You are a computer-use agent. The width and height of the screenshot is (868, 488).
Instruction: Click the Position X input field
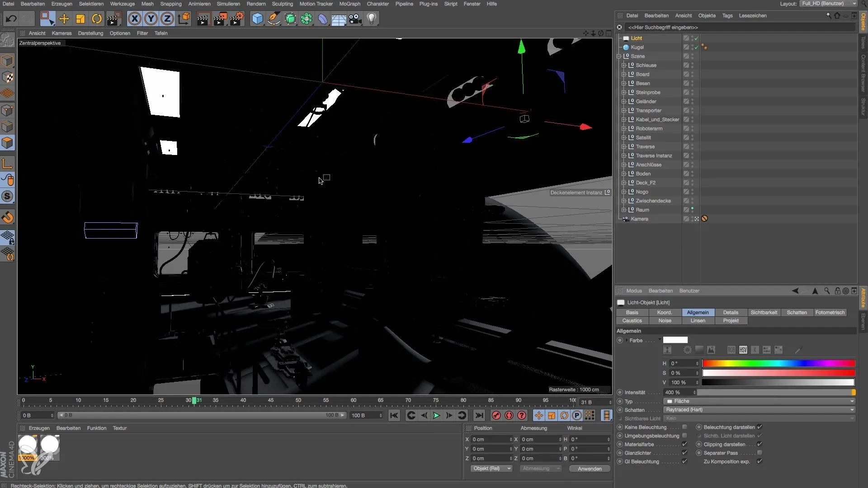click(x=491, y=439)
